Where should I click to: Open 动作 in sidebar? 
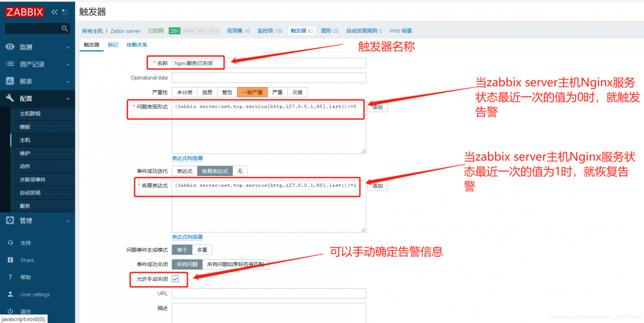(25, 166)
